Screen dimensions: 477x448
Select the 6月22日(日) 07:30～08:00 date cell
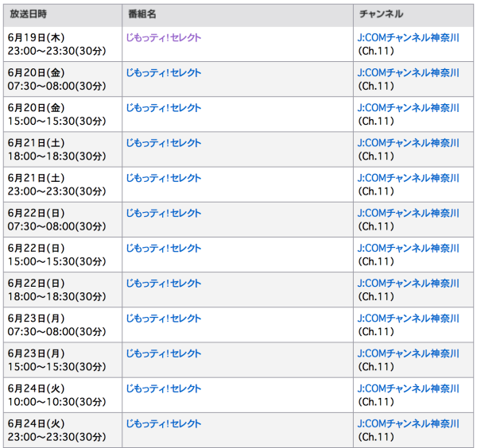63,220
